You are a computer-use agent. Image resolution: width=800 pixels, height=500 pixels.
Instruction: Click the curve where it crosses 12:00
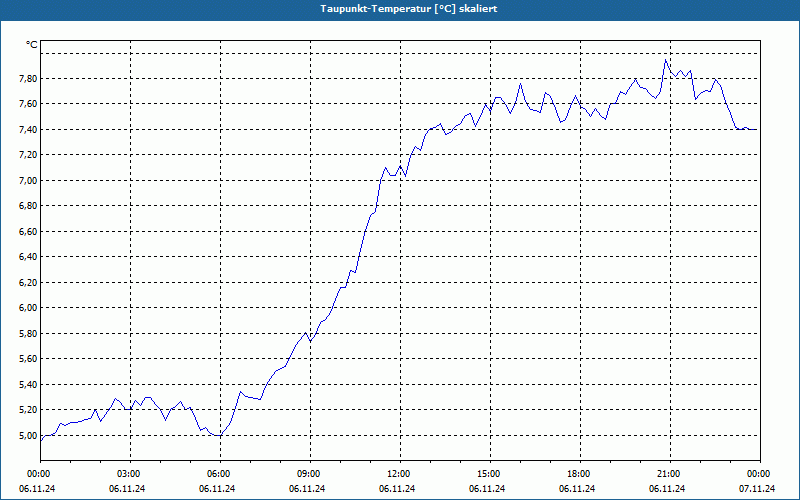pyautogui.click(x=401, y=166)
